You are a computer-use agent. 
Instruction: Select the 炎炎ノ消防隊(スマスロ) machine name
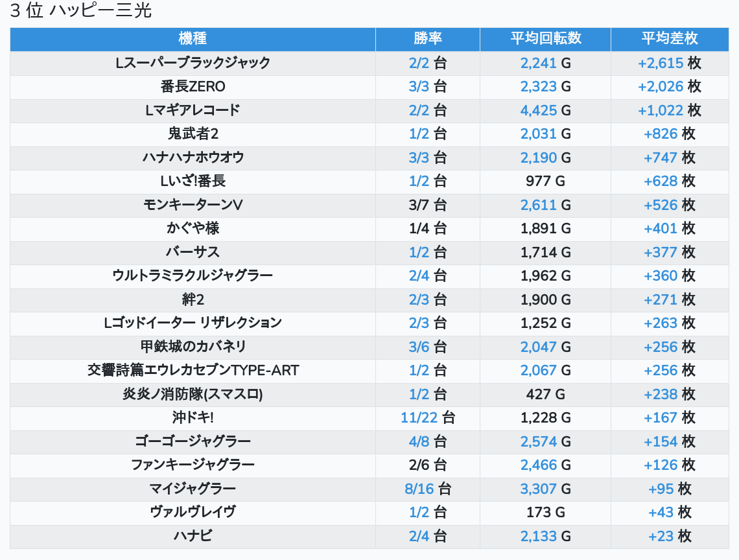tap(193, 395)
